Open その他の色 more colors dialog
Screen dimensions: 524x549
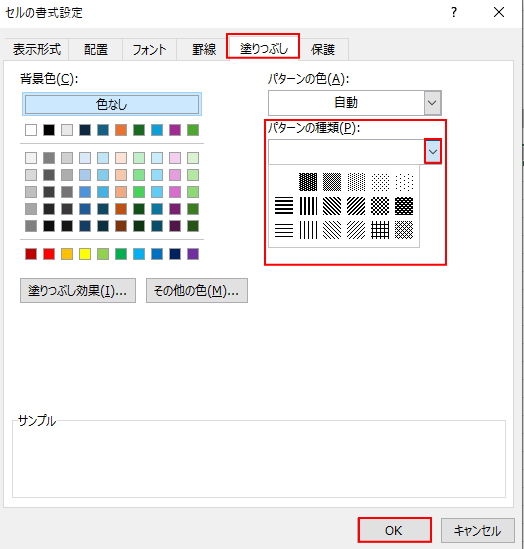(x=197, y=290)
